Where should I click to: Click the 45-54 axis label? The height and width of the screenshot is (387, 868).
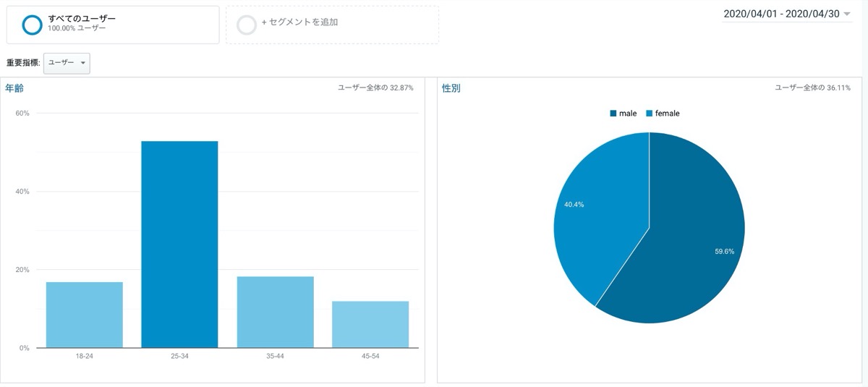click(370, 357)
